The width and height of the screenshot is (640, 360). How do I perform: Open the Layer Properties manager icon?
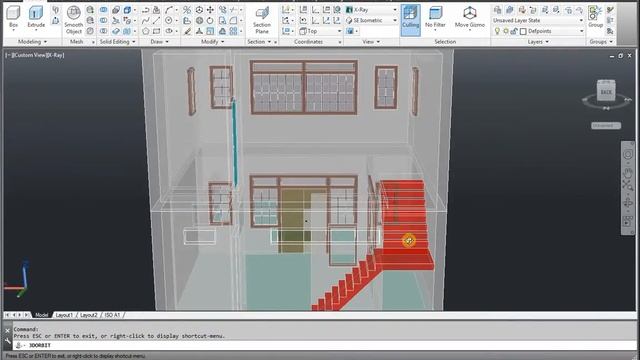tap(497, 9)
